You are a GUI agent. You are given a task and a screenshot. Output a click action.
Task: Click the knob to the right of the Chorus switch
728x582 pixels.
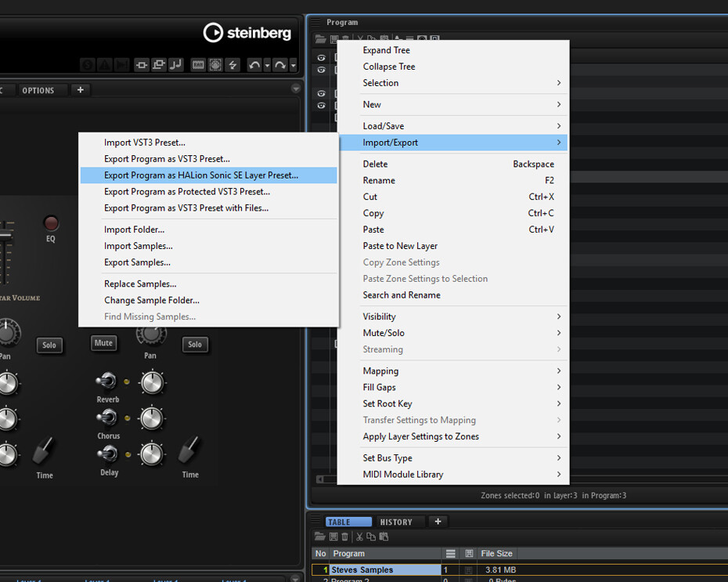point(152,418)
